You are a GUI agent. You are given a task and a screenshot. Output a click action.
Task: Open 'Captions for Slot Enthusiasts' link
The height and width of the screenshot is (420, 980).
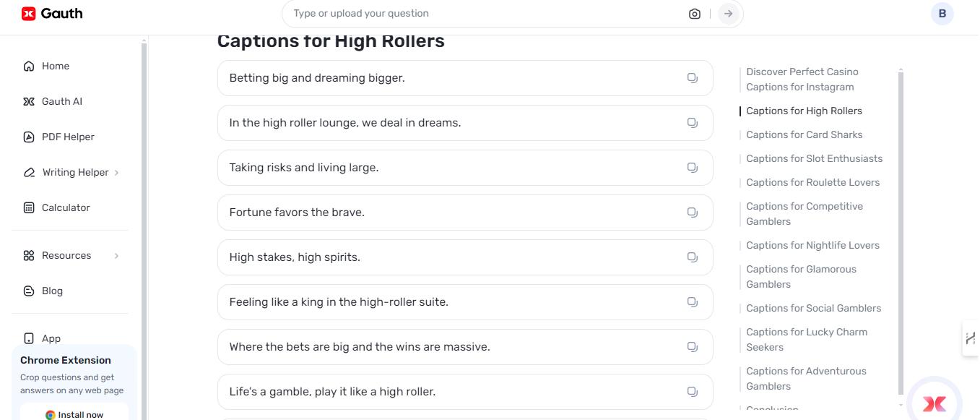click(814, 158)
